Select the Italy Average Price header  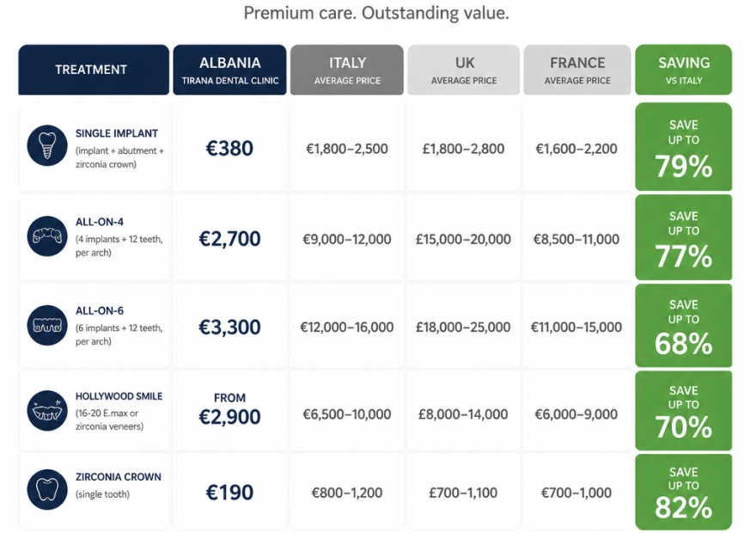click(347, 70)
